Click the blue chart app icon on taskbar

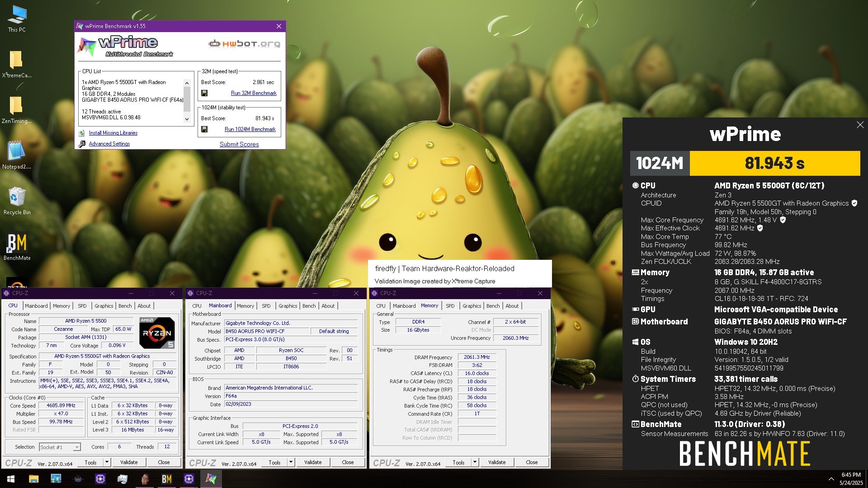[56, 479]
